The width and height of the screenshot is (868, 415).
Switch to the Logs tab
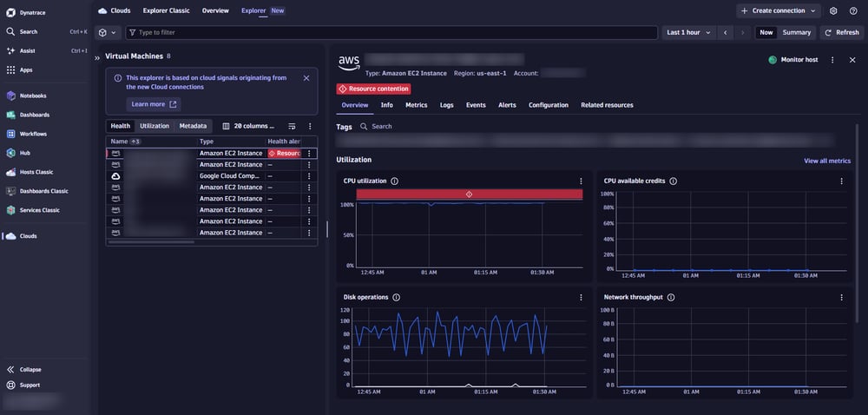447,105
